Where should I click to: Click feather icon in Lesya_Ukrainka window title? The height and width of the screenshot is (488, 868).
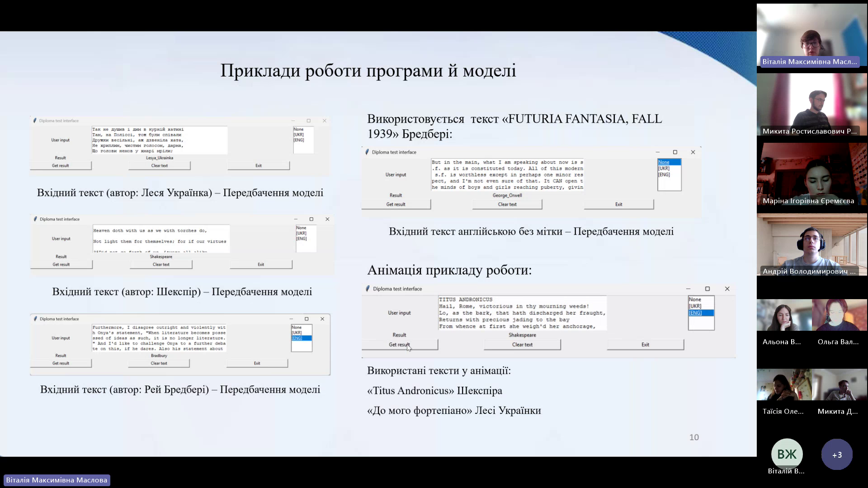coord(35,121)
